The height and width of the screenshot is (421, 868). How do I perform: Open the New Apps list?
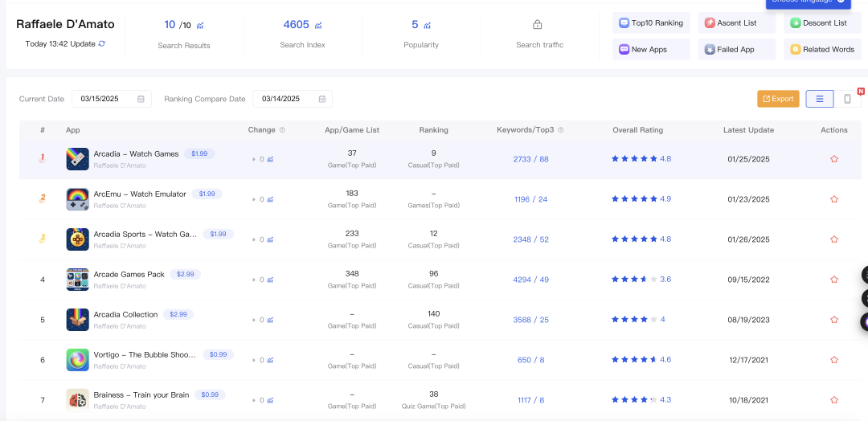point(651,49)
